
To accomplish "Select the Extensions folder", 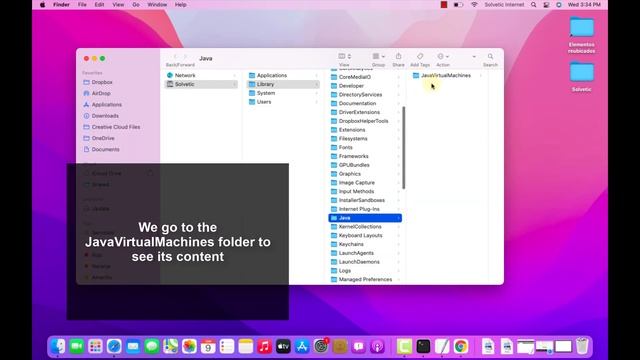I will 365,130.
